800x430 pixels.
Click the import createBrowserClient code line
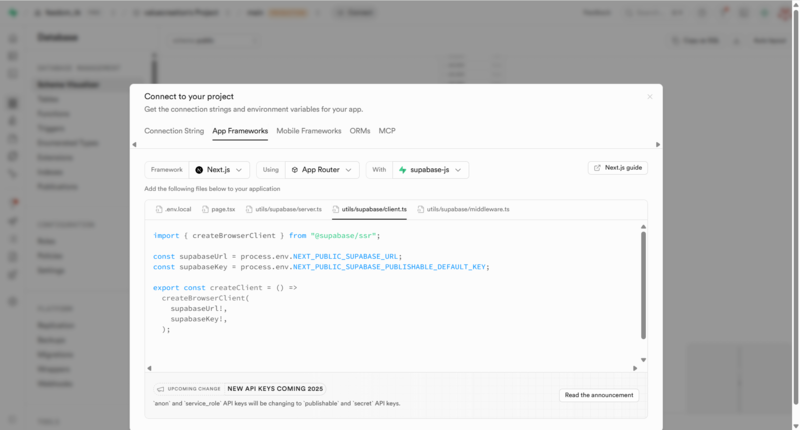[x=266, y=236]
